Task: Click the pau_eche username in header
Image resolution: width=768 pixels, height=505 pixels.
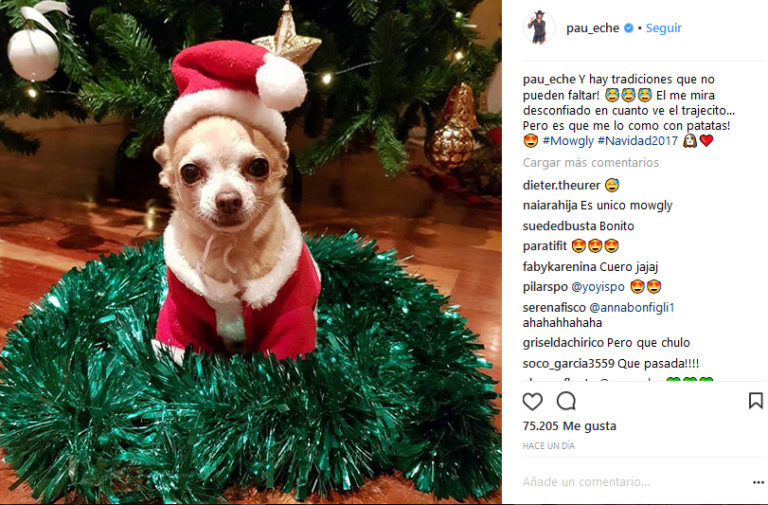Action: pos(593,28)
